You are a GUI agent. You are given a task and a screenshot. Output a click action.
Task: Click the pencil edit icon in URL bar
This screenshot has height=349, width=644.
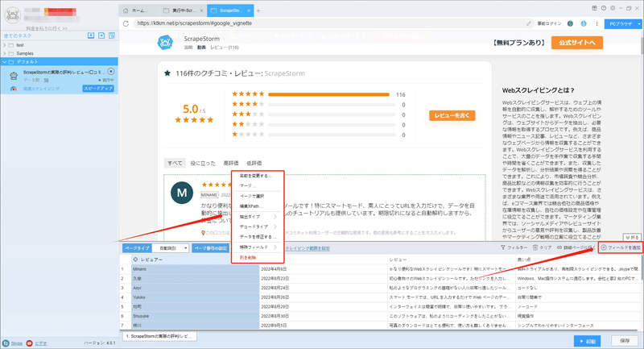click(529, 24)
